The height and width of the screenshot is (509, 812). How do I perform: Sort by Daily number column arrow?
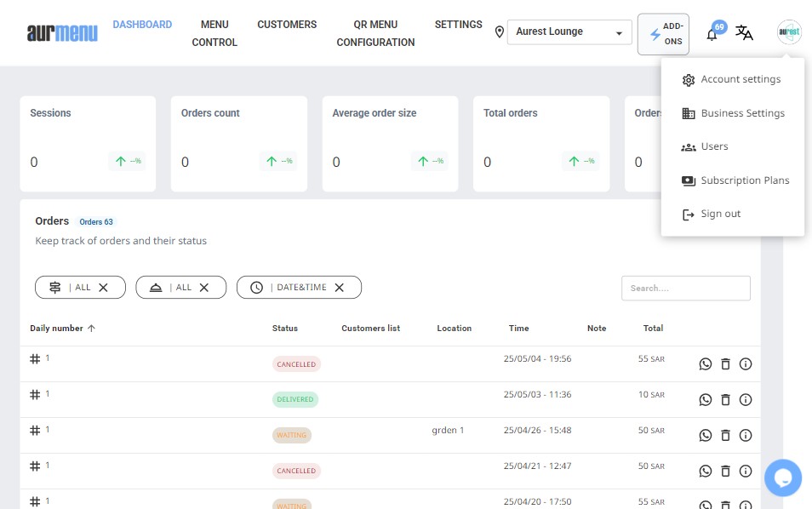coord(91,329)
